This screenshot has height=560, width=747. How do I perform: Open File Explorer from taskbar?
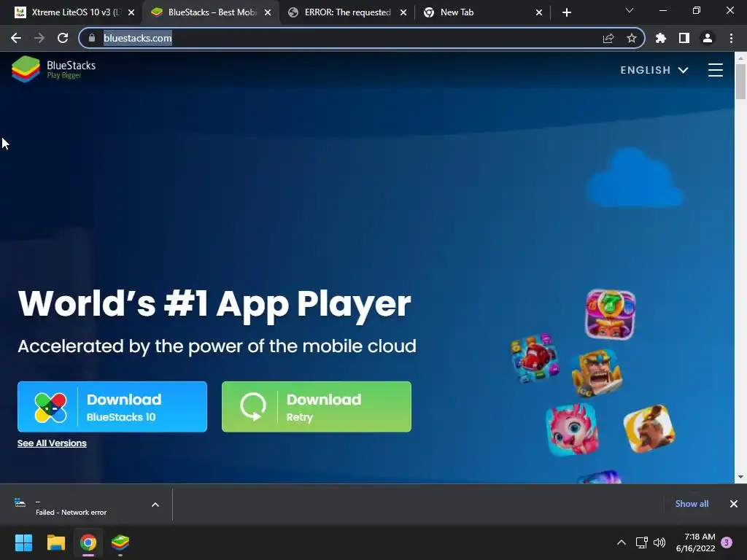pyautogui.click(x=55, y=542)
